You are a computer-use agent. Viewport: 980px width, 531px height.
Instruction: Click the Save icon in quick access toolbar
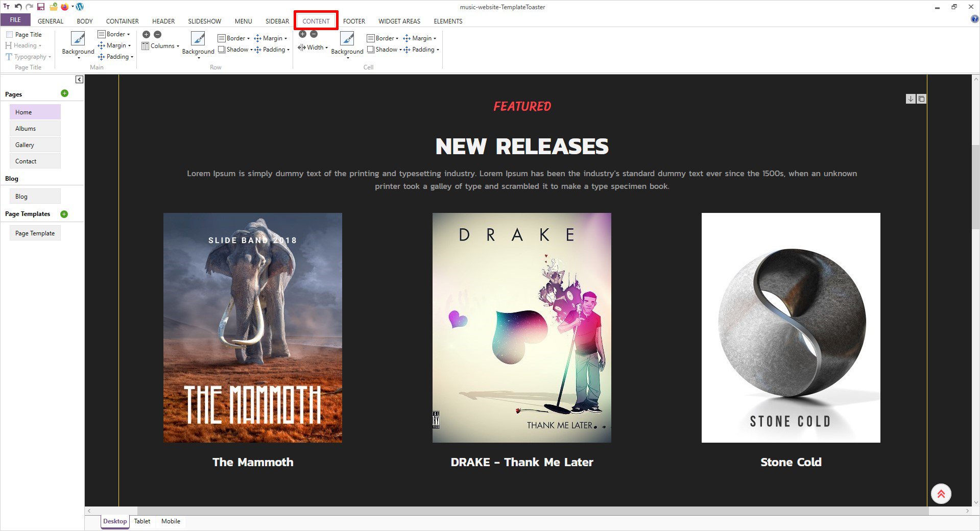[x=41, y=7]
